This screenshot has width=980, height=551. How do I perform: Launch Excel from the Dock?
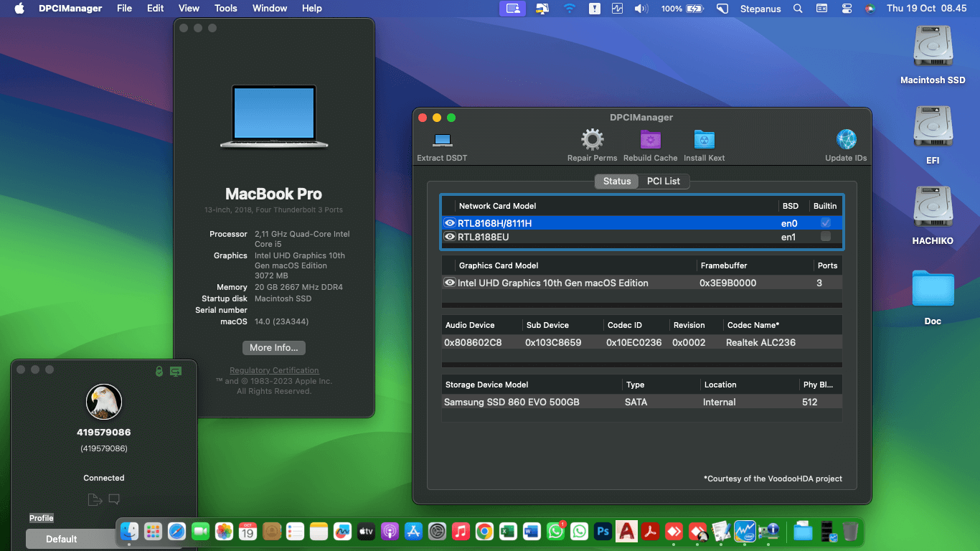point(508,532)
